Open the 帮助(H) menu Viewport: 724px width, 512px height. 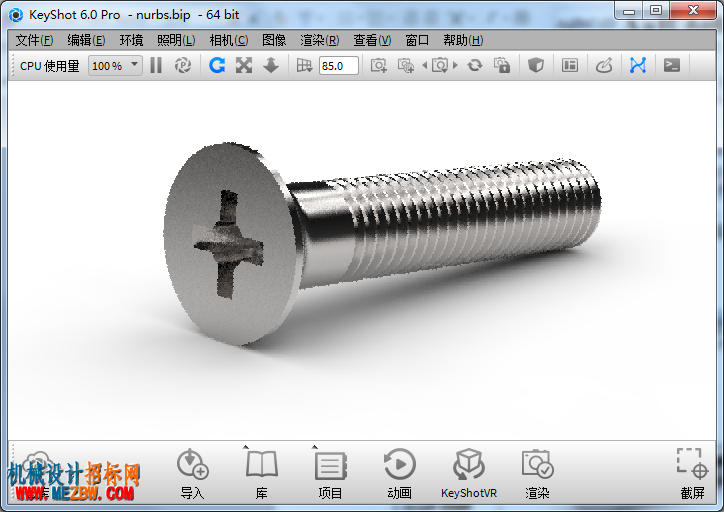pyautogui.click(x=463, y=41)
